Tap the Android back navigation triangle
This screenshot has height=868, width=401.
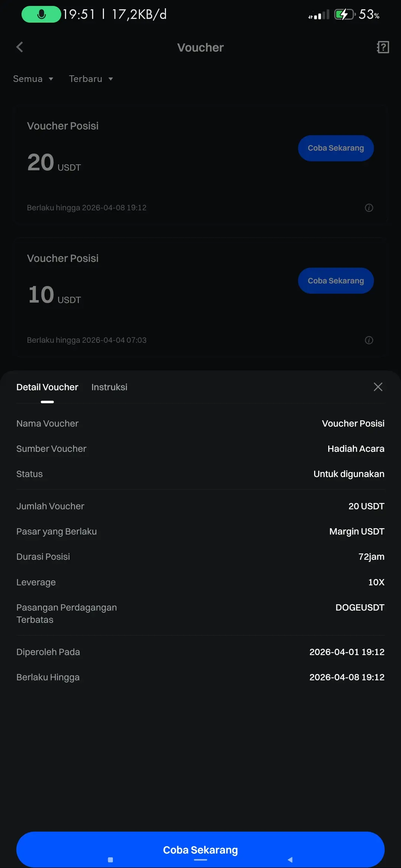click(x=290, y=859)
